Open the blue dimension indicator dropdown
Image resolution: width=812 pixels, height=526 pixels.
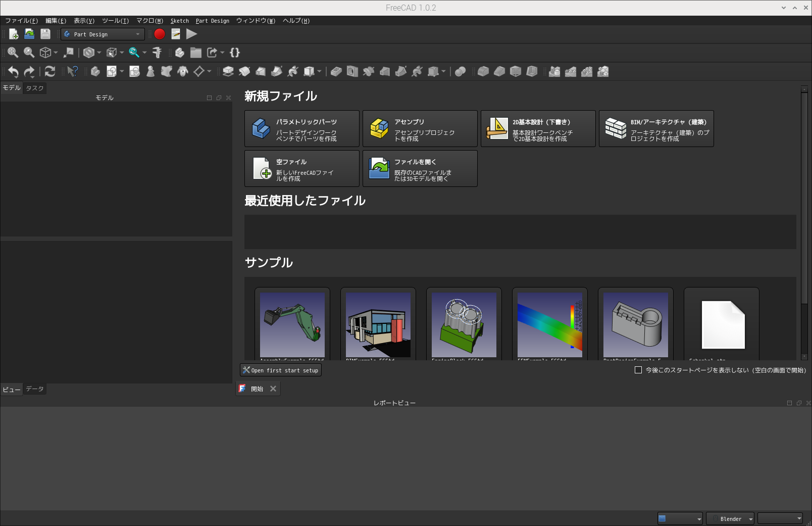(680, 518)
